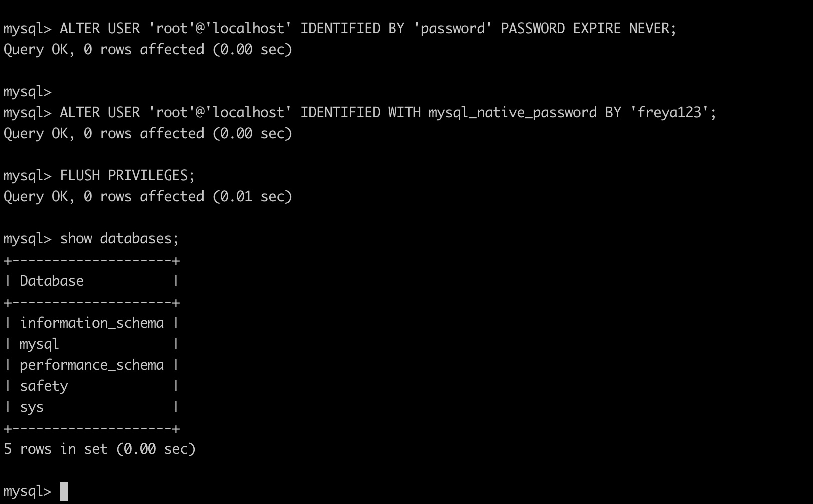813x504 pixels.
Task: Click the 'sys' database entry
Action: pyautogui.click(x=32, y=407)
